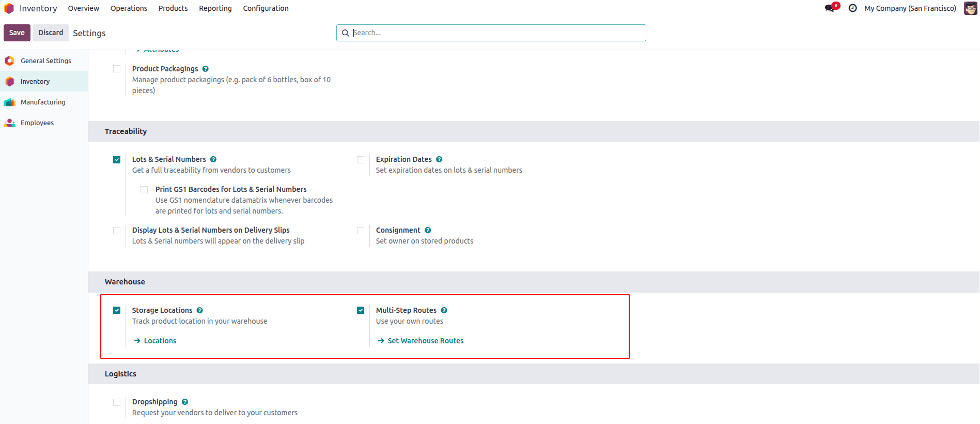Open the Operations menu

pyautogui.click(x=129, y=8)
